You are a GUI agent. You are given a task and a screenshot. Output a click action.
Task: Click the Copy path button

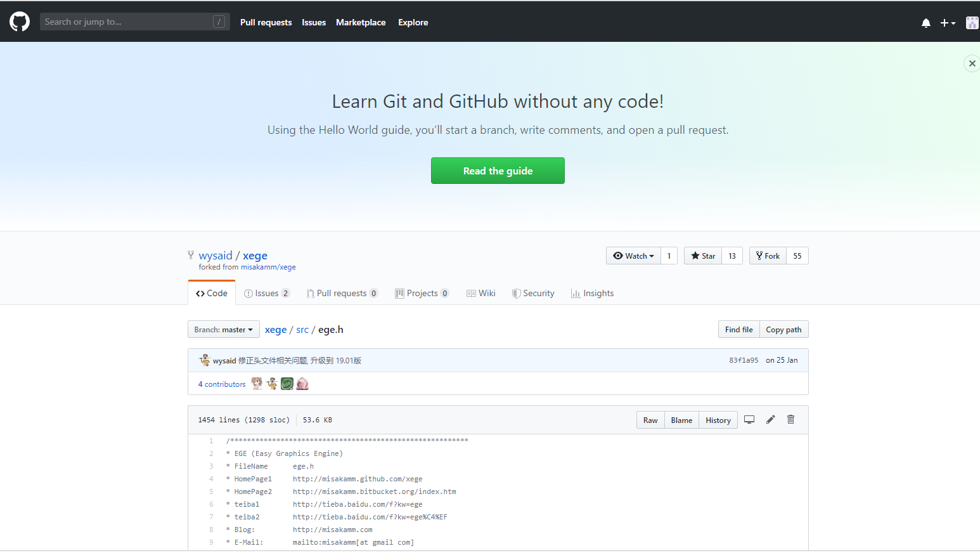point(783,329)
